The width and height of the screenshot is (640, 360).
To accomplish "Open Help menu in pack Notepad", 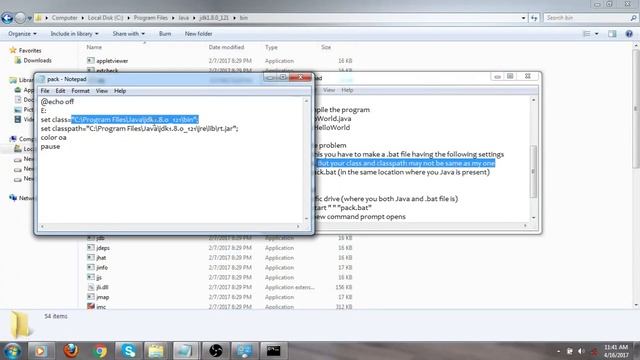I will click(x=120, y=91).
